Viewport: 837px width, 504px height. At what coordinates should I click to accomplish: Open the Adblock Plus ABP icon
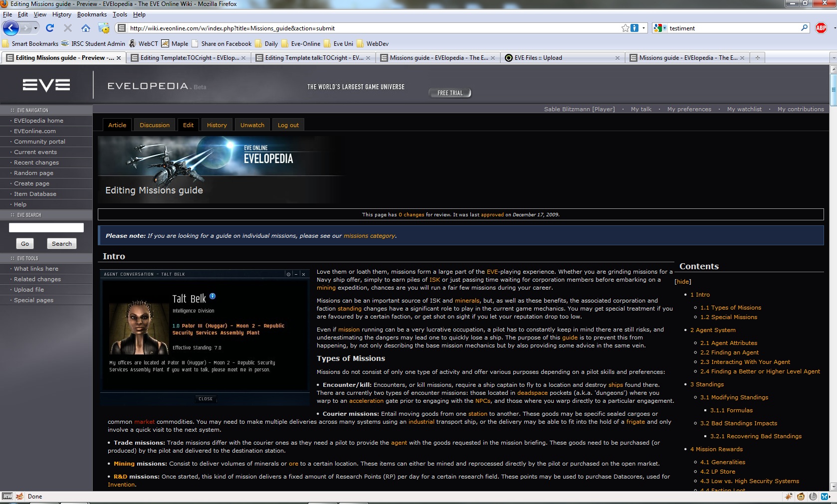(x=821, y=28)
